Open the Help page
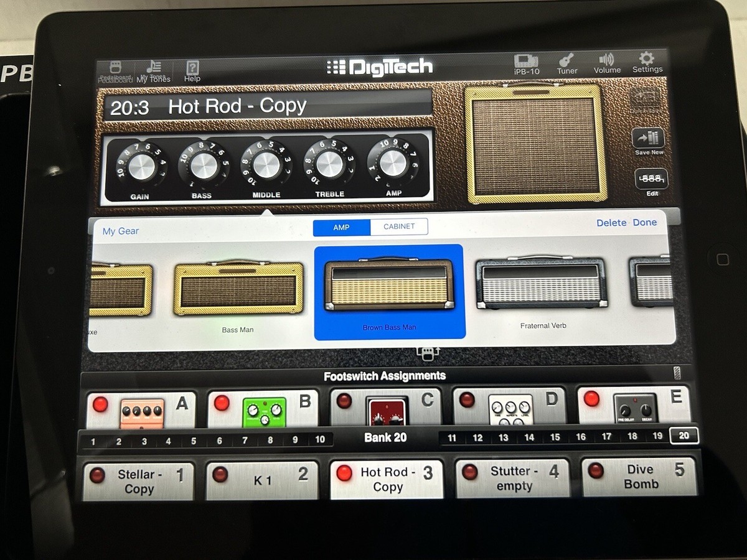Viewport: 747px width, 560px height. point(192,72)
